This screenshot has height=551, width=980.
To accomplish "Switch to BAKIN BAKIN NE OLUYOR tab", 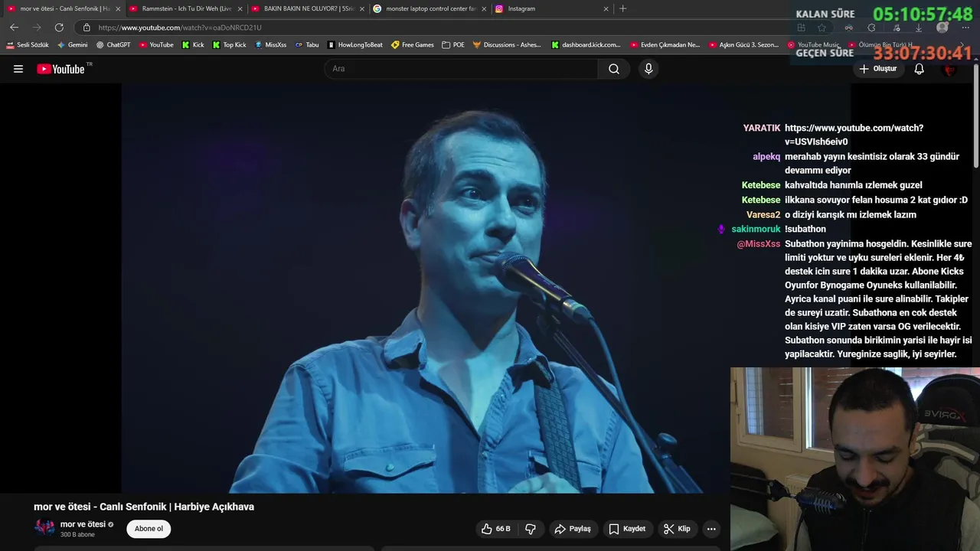I will coord(308,8).
